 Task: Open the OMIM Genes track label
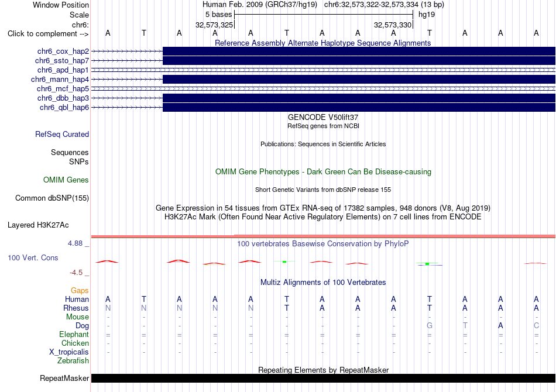pyautogui.click(x=66, y=180)
